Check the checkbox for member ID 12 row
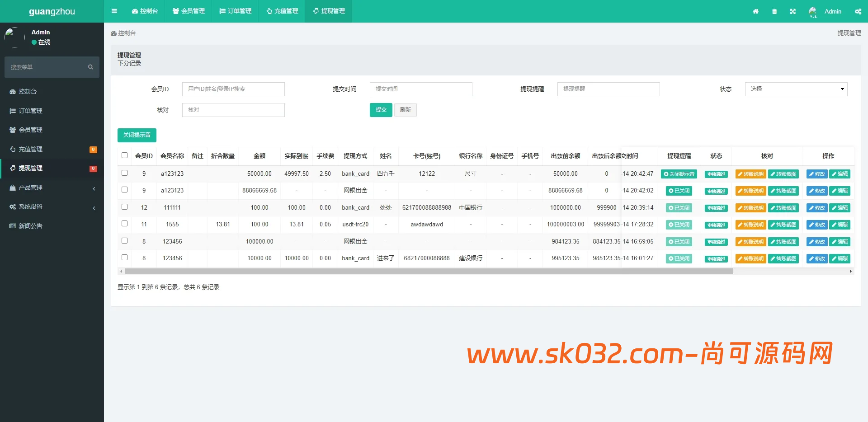 pyautogui.click(x=125, y=206)
